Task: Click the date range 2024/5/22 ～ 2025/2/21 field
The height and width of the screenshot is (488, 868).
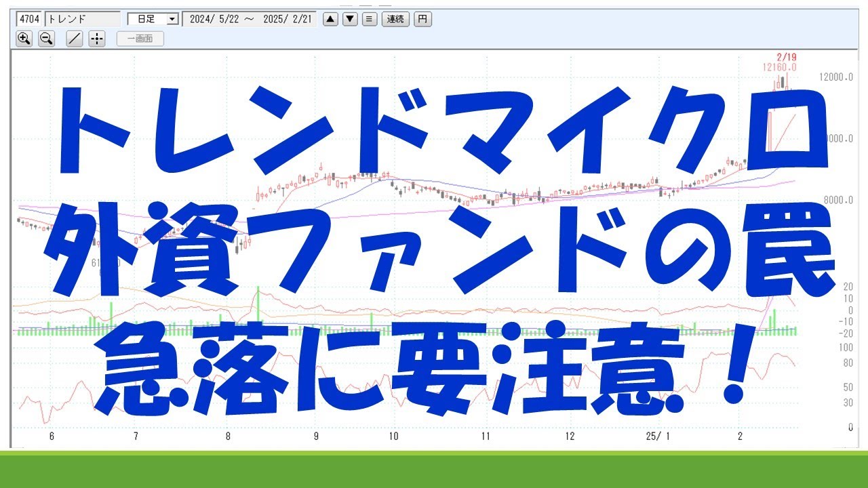Action: 250,19
